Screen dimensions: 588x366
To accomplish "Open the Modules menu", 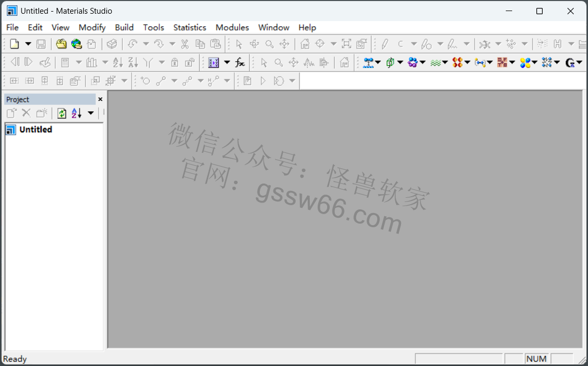I will coord(232,27).
